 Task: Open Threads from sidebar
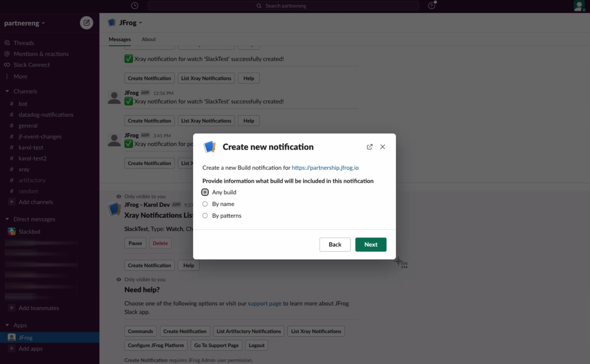[24, 43]
